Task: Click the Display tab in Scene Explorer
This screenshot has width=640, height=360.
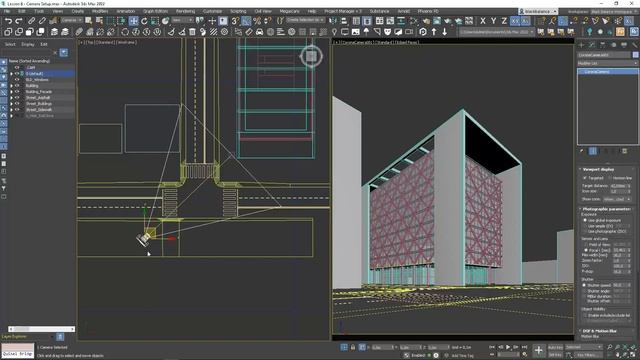Action: point(28,44)
